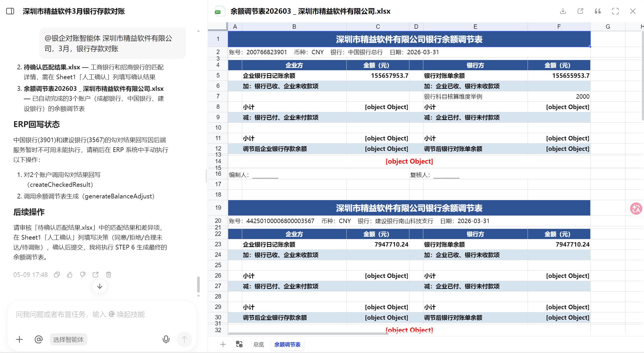This screenshot has width=644, height=353.
Task: Click the title cell in row 1
Action: coord(409,39)
